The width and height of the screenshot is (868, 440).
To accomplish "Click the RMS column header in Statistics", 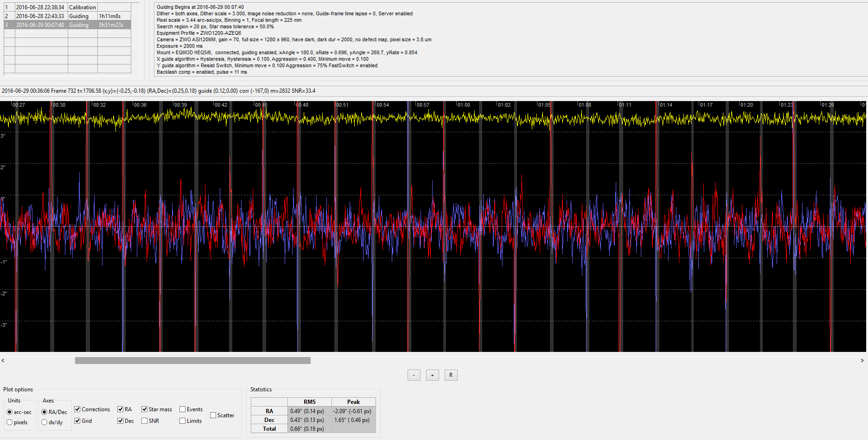I will (x=310, y=402).
